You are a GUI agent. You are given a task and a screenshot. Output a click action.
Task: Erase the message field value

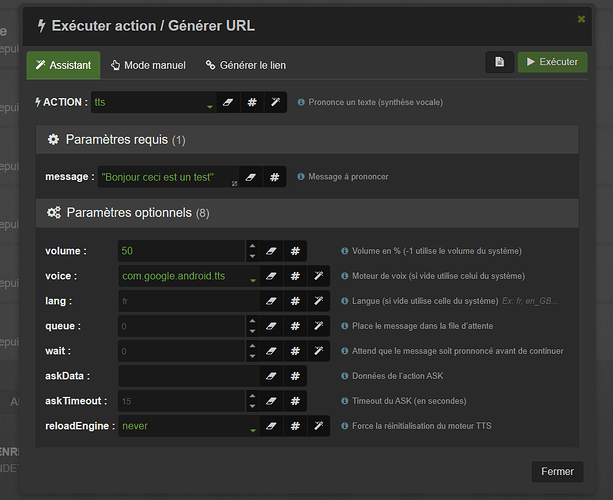[x=251, y=177]
